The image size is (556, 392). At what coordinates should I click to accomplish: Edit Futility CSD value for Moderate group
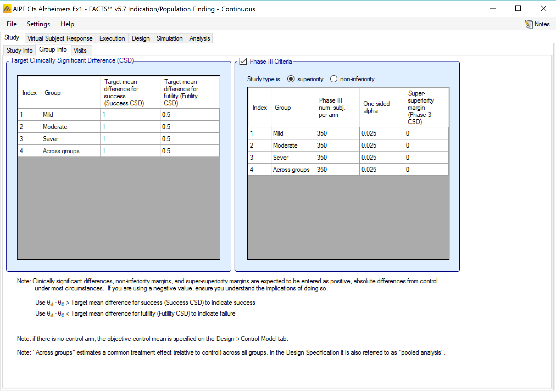tap(190, 127)
